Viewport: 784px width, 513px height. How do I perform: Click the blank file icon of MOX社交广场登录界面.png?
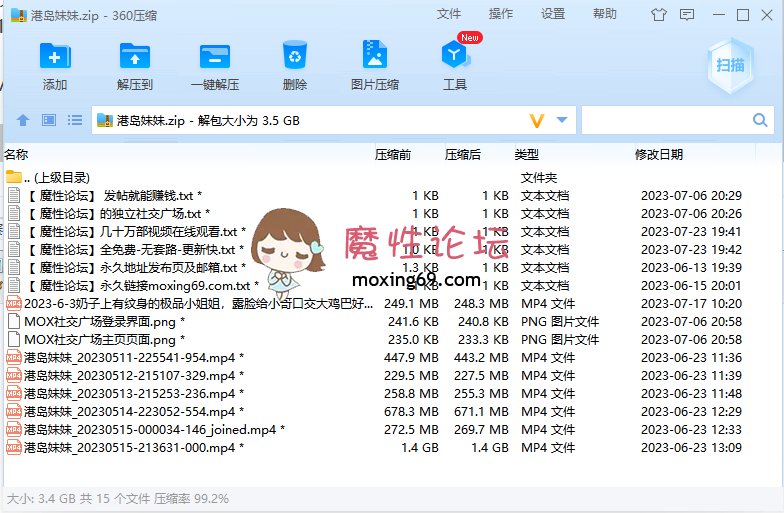(14, 322)
